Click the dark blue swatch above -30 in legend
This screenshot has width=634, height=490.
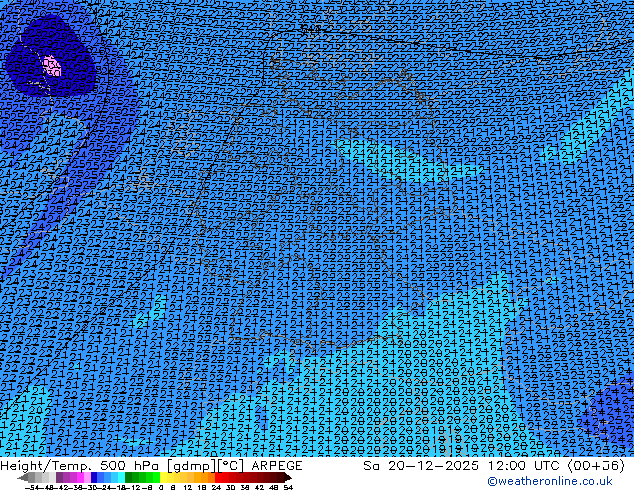point(94,477)
